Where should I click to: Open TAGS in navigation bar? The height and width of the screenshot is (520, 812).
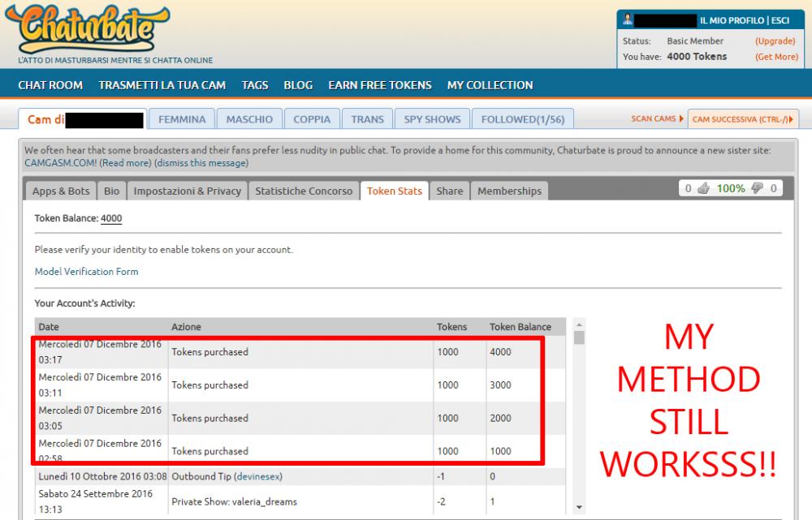point(255,85)
